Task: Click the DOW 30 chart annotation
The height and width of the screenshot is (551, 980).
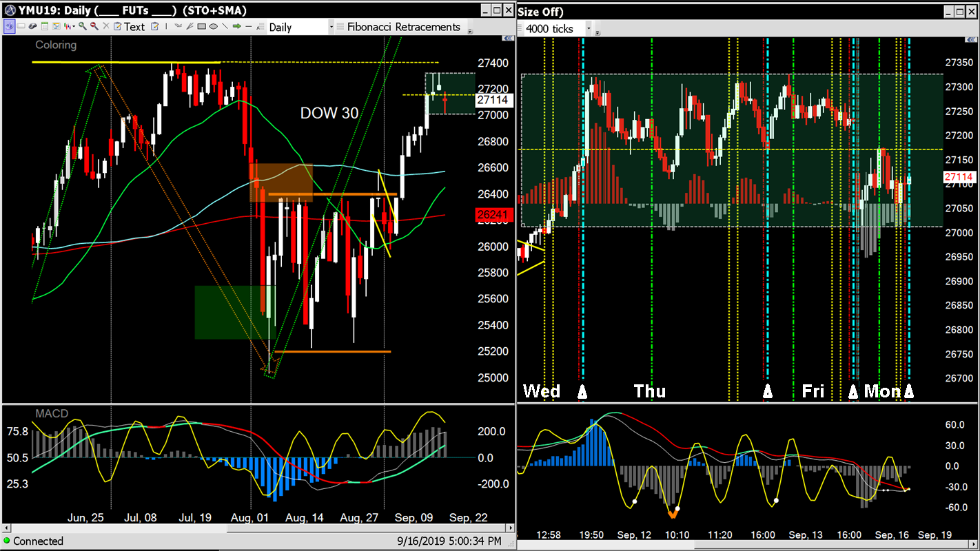Action: (x=329, y=113)
